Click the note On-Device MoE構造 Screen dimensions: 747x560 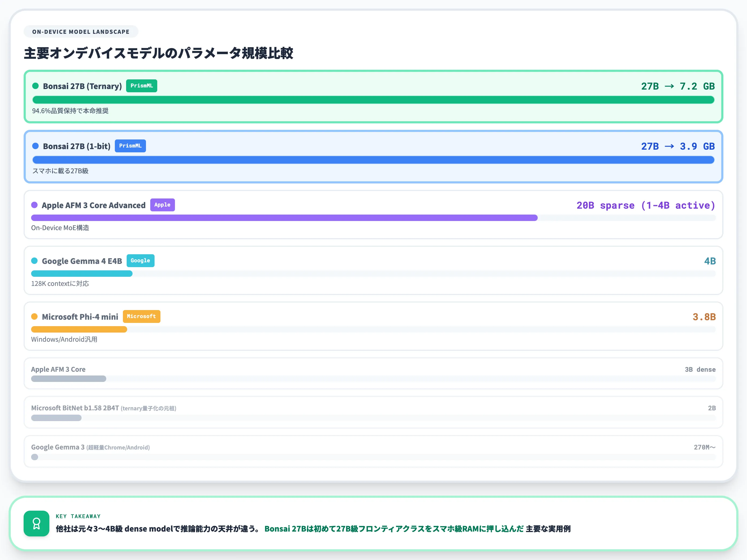(x=60, y=228)
